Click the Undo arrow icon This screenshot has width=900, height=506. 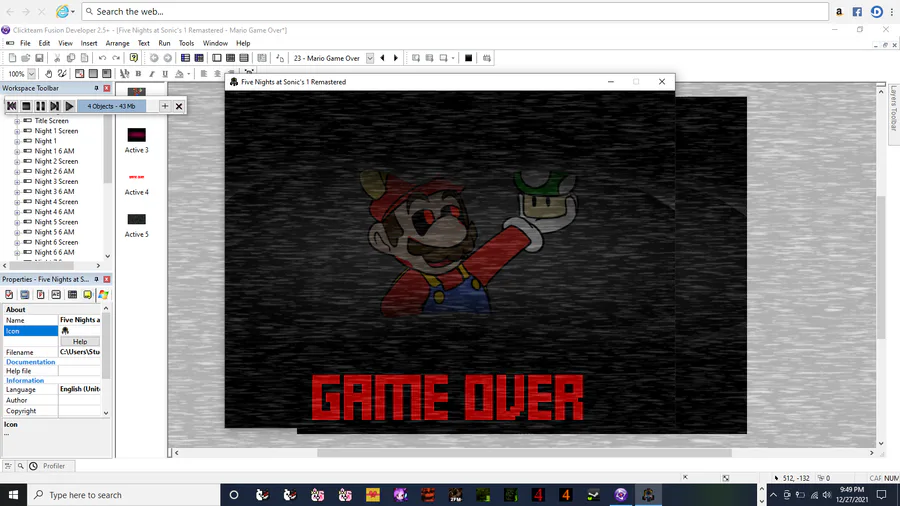click(102, 58)
